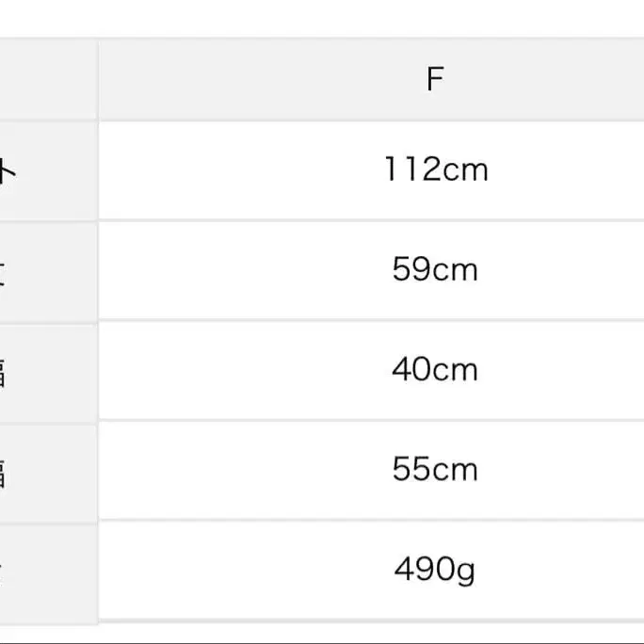The width and height of the screenshot is (644, 644).
Task: Select the 59cm measurement value
Action: [x=435, y=270]
